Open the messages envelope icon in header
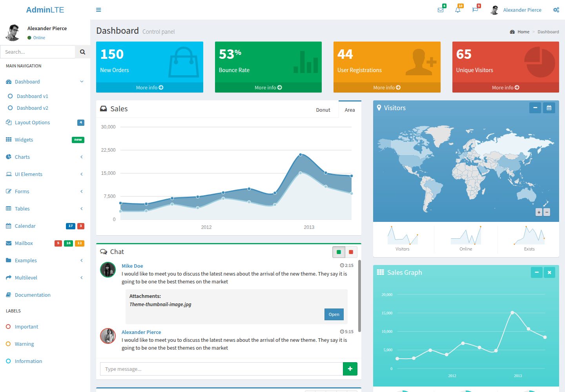 tap(441, 10)
